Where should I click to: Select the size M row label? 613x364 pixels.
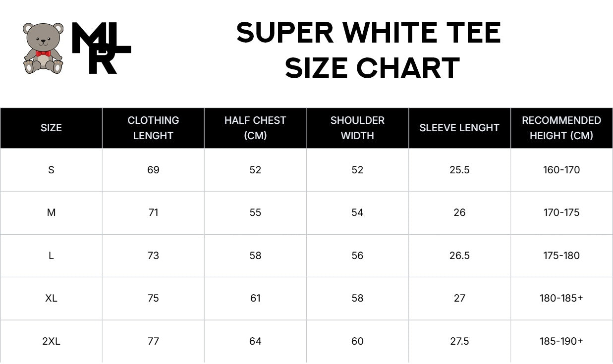[x=51, y=212]
